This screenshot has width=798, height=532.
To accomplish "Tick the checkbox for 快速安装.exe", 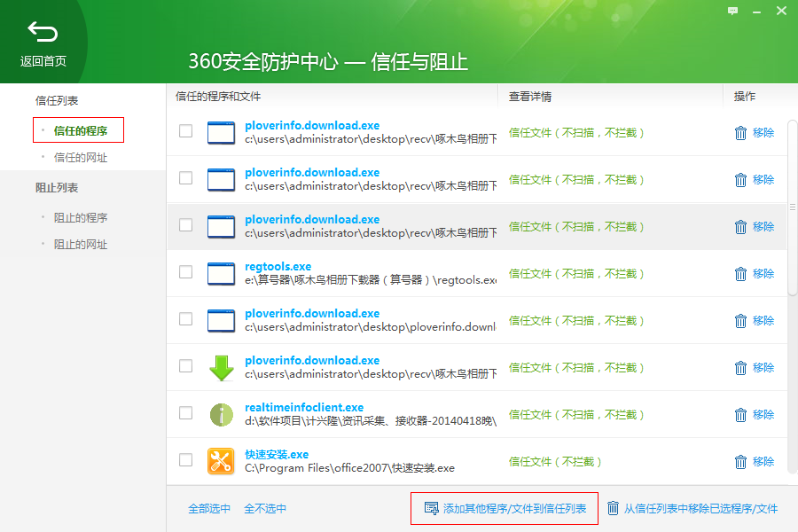I will click(x=186, y=459).
